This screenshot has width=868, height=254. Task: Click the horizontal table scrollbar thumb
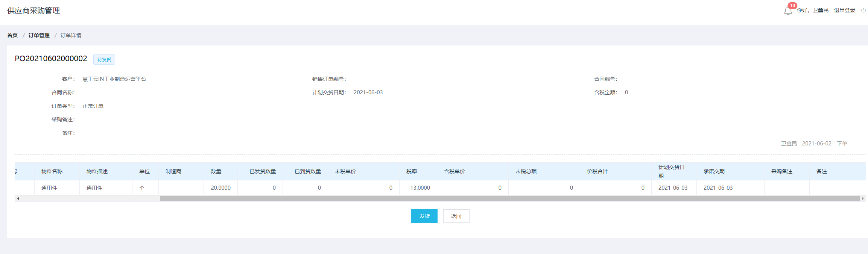[x=509, y=198]
